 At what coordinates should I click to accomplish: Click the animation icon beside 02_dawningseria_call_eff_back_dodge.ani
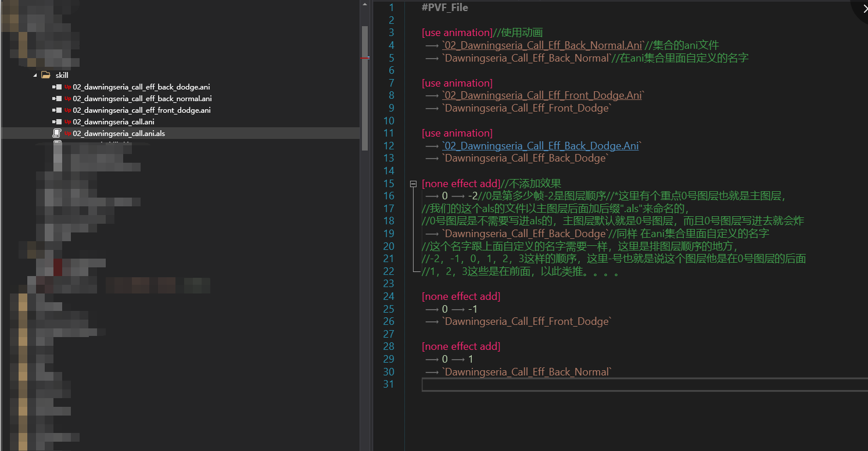point(57,87)
